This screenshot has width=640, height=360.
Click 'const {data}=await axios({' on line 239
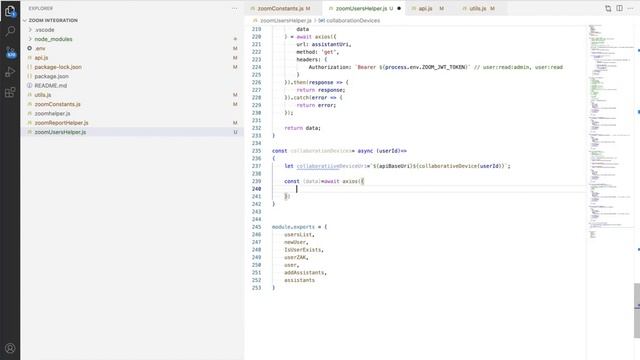click(324, 181)
